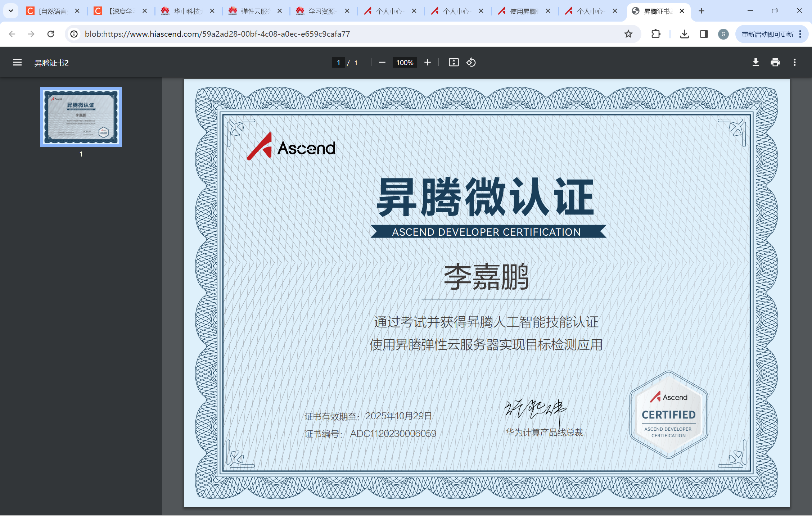
Task: Click the 重新启动即可更新 button
Action: 767,34
